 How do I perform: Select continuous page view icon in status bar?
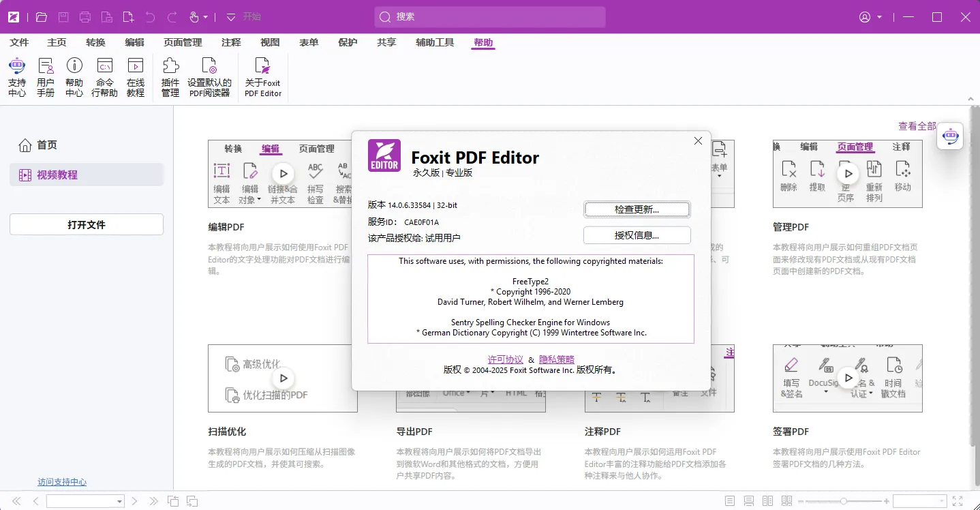749,501
